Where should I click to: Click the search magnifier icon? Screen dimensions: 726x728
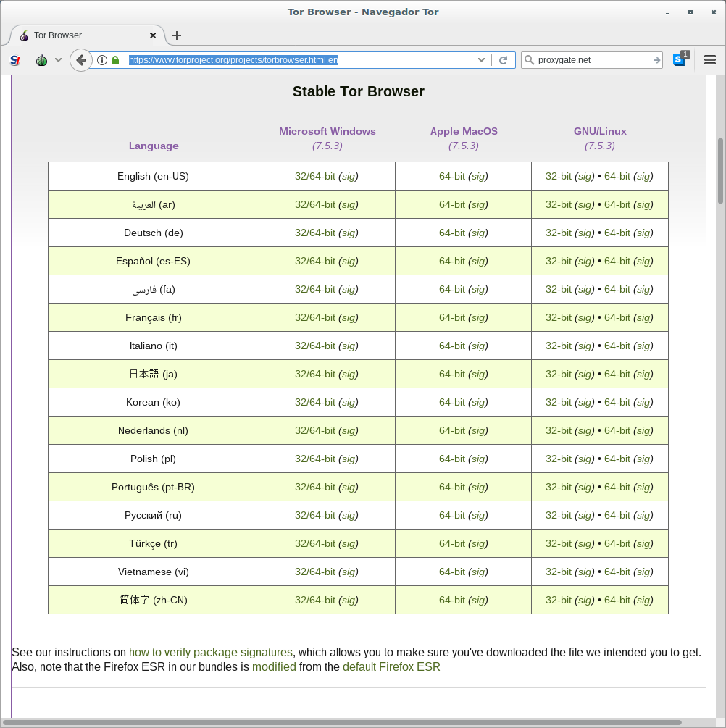[x=529, y=60]
